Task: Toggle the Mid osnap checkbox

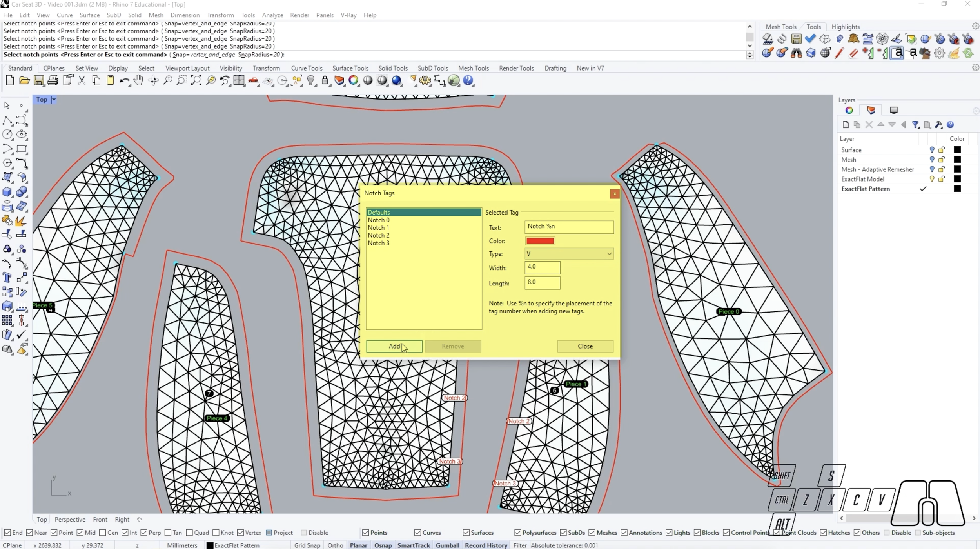Action: 80,533
